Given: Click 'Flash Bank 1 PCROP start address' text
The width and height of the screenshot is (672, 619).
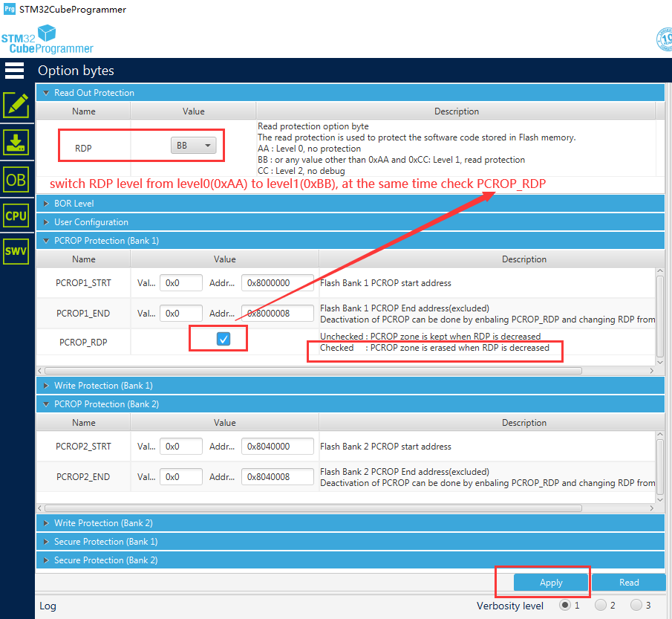Looking at the screenshot, I should (x=385, y=283).
